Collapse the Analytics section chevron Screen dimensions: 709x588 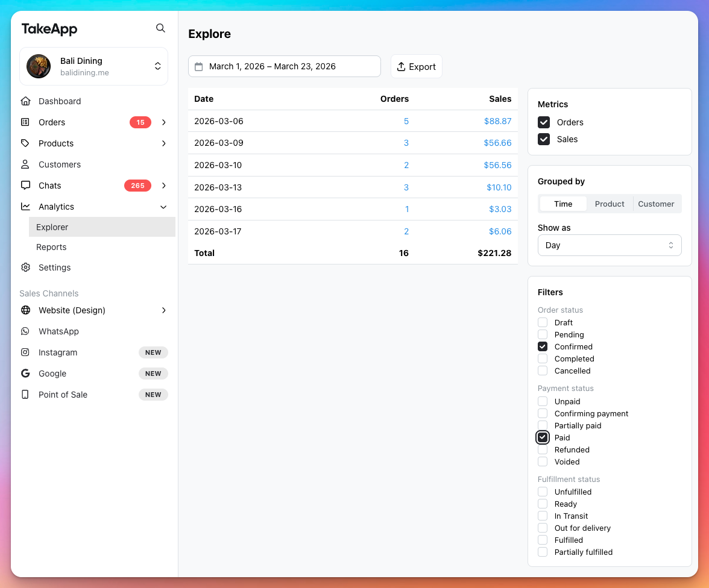163,207
